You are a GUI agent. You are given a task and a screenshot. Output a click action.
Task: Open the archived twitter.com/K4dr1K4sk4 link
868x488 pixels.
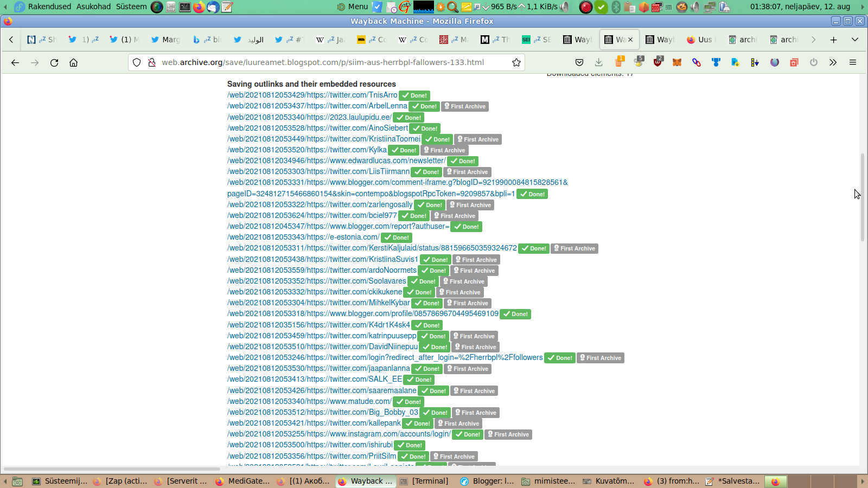click(318, 325)
